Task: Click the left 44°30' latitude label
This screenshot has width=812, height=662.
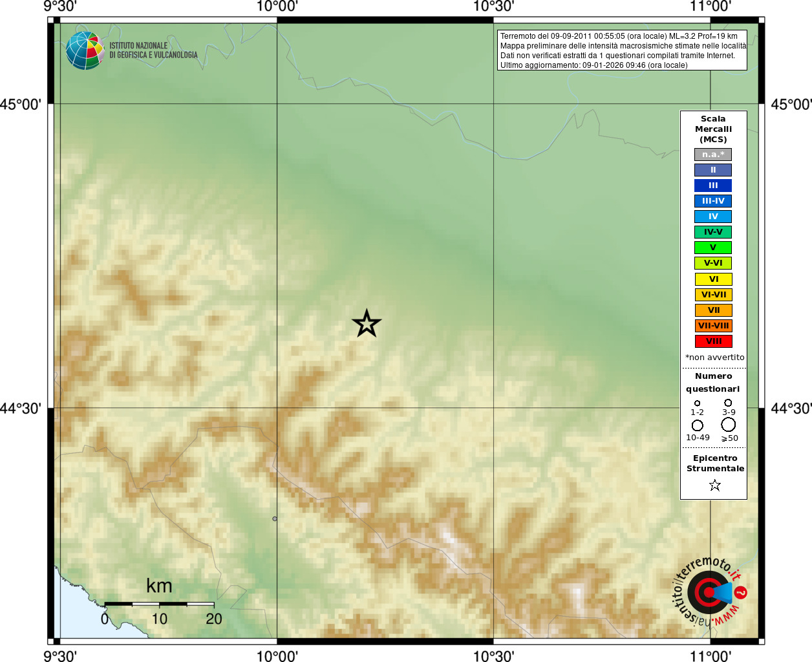Action: point(21,408)
